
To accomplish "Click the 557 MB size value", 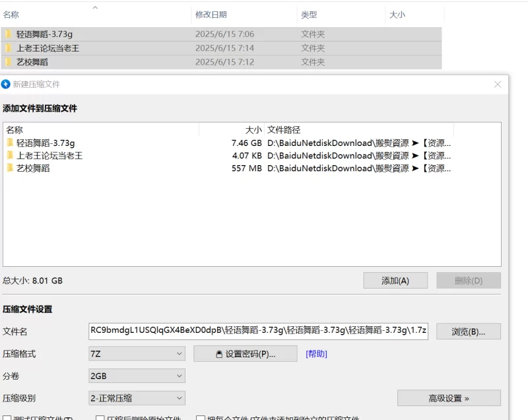I will (x=246, y=168).
